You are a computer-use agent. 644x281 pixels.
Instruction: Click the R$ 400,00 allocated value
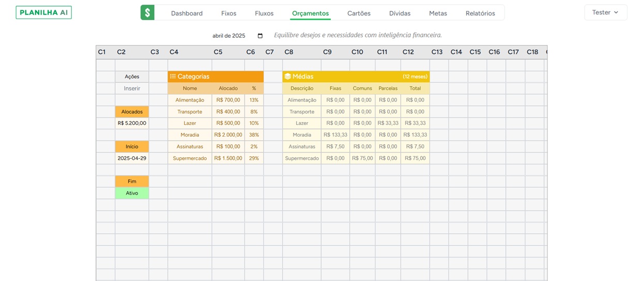[228, 112]
